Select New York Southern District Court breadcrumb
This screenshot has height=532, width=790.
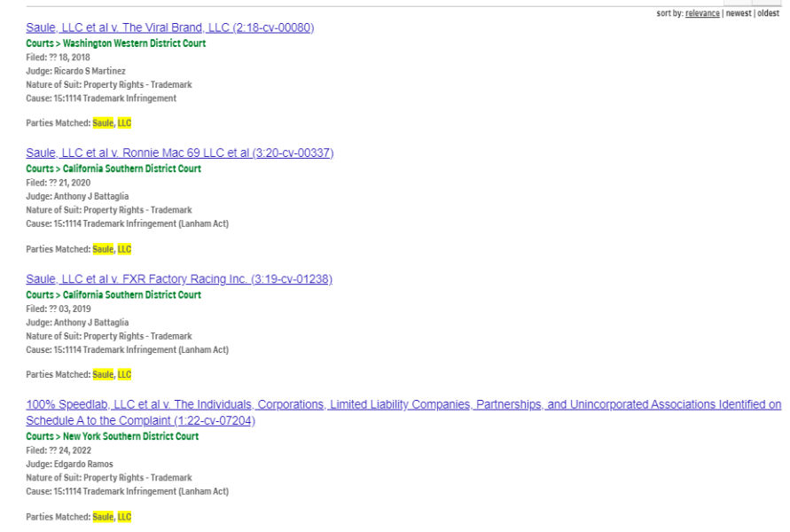tap(130, 436)
